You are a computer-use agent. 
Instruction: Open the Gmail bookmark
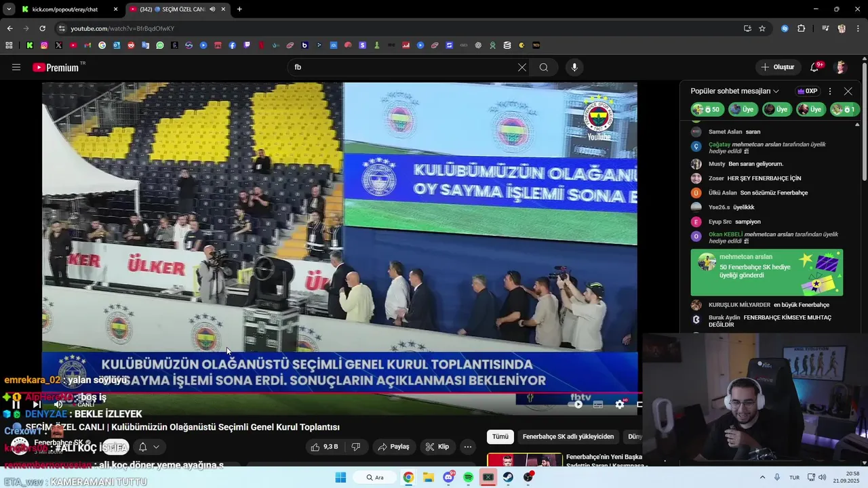87,45
